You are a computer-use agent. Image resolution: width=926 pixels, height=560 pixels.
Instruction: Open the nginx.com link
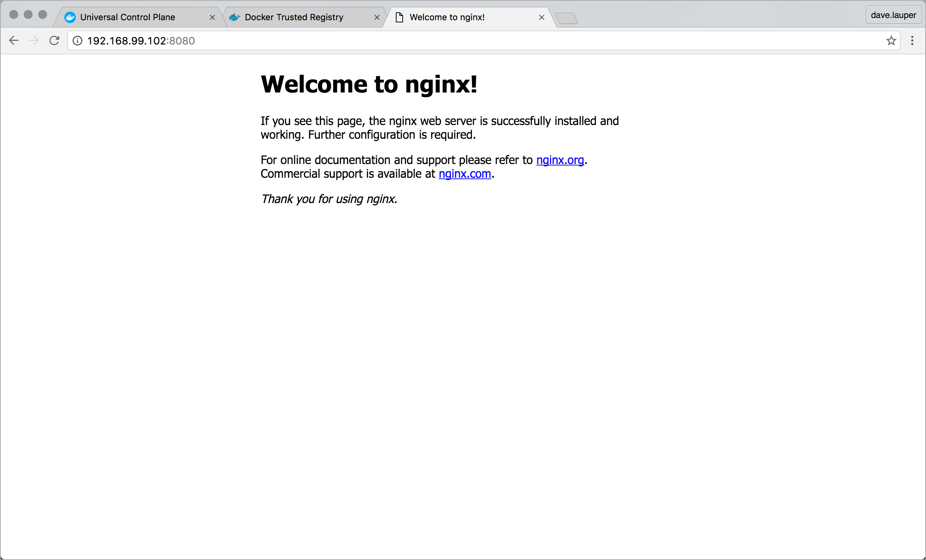tap(464, 174)
